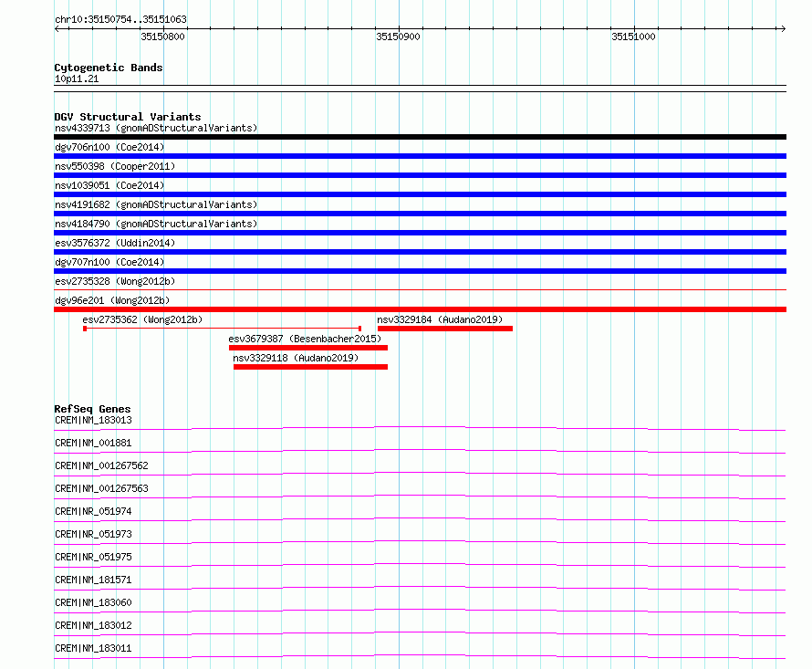This screenshot has height=669, width=812.
Task: Open the RefSeq Genes track header
Action: 92,409
